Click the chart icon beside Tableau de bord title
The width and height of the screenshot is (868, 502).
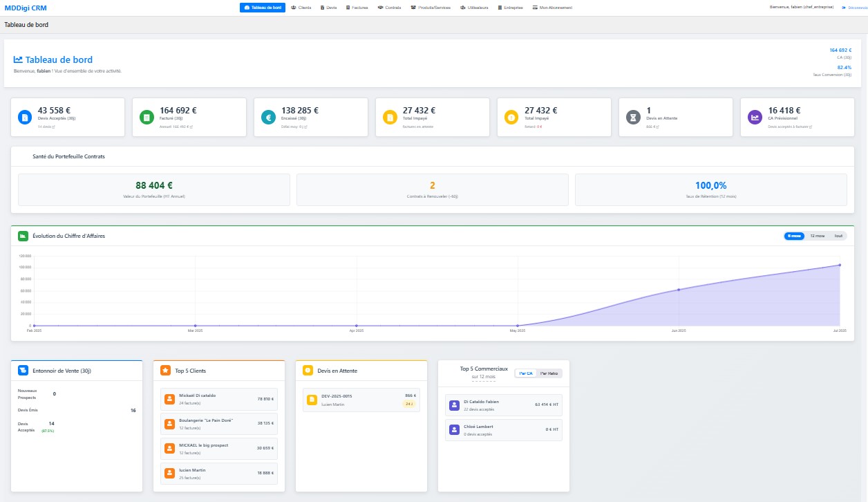[x=18, y=60]
